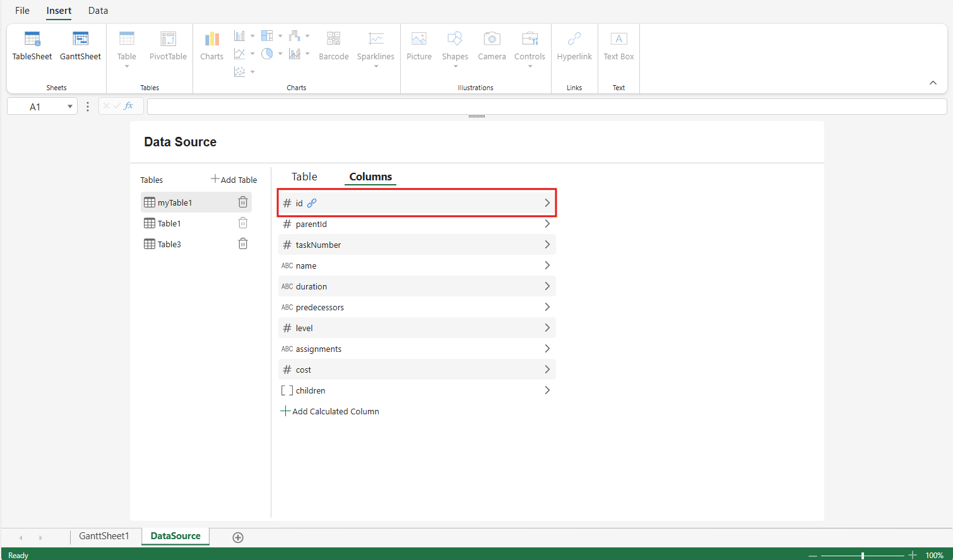Select the treemap chart icon

[x=268, y=36]
